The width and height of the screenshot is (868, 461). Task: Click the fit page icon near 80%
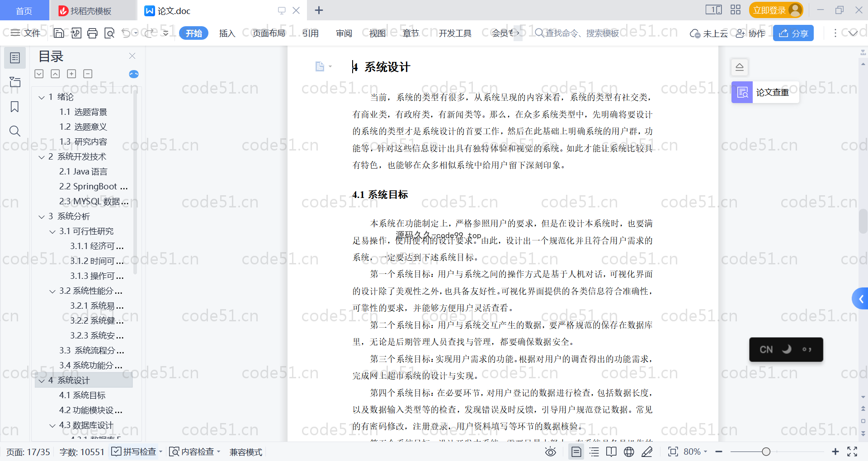(673, 452)
